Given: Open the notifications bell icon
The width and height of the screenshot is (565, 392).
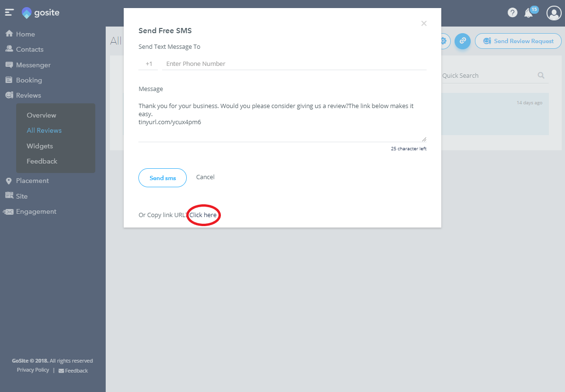Looking at the screenshot, I should tap(529, 13).
